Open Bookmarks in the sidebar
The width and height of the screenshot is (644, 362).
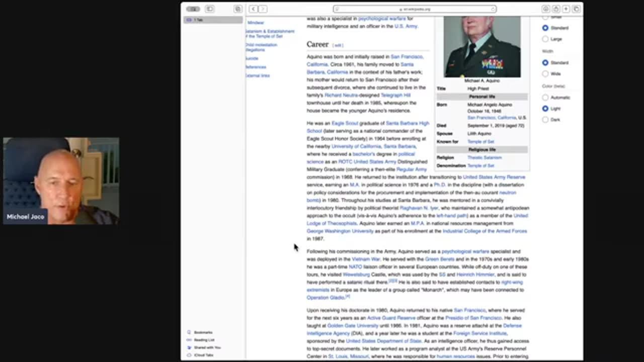pos(203,332)
